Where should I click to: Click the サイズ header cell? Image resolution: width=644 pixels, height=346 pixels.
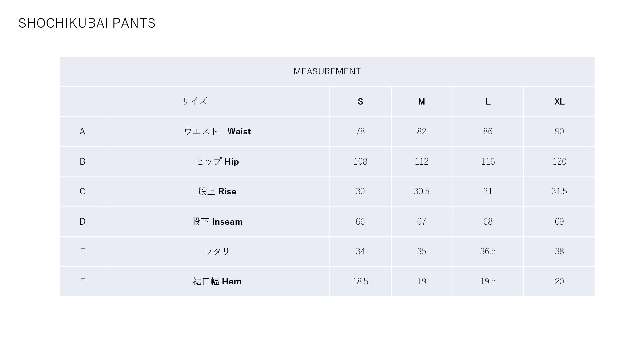pyautogui.click(x=194, y=101)
